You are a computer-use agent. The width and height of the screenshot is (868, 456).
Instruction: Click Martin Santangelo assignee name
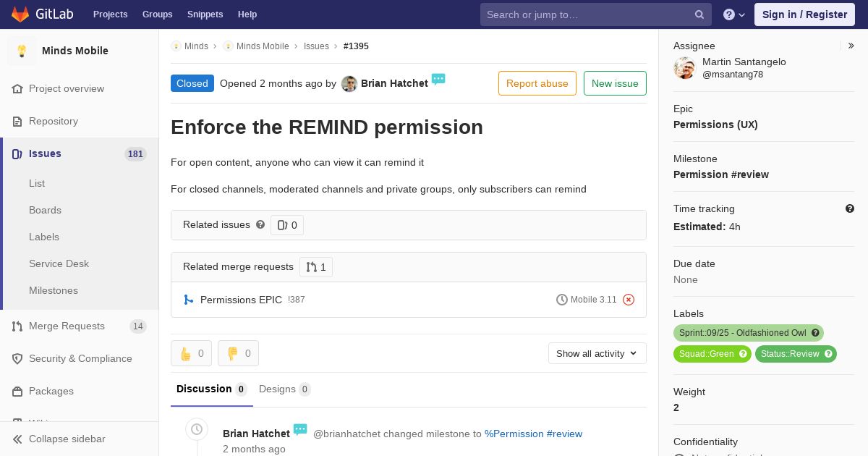tap(744, 62)
